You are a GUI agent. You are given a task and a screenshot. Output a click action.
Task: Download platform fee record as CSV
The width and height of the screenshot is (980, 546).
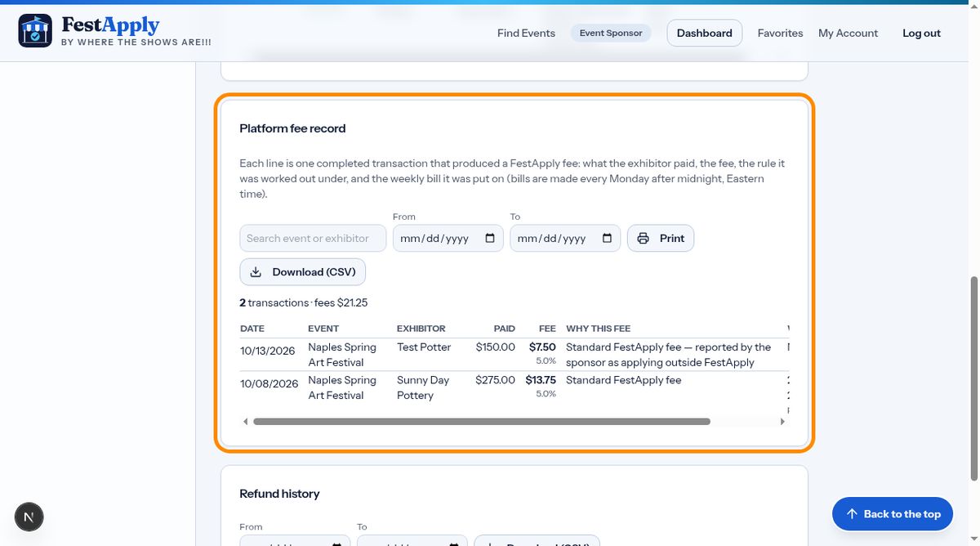tap(302, 272)
